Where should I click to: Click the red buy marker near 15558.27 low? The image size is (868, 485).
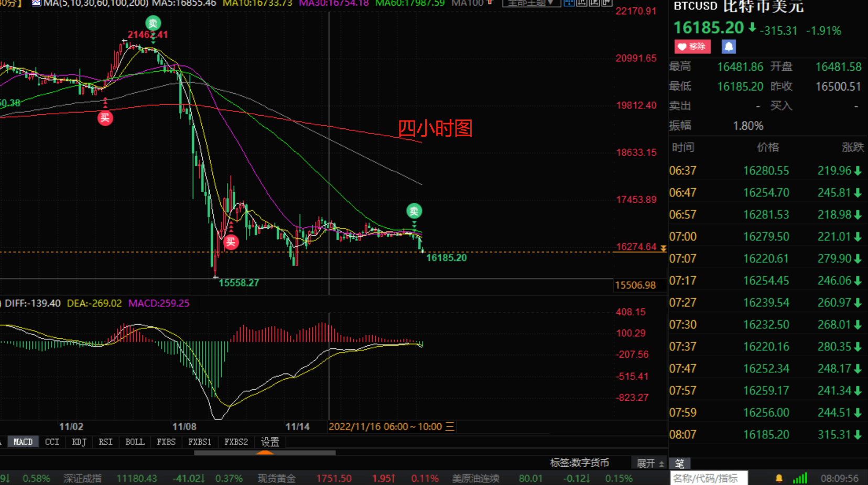click(x=231, y=242)
